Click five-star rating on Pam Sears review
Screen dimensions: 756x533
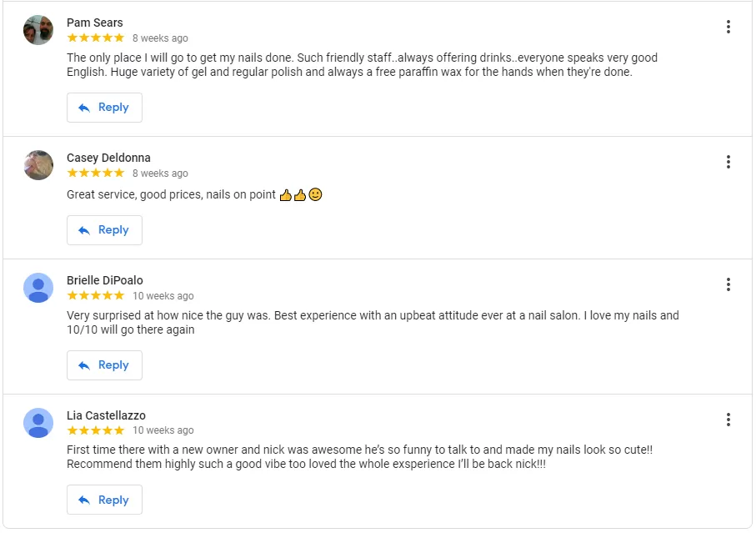96,38
